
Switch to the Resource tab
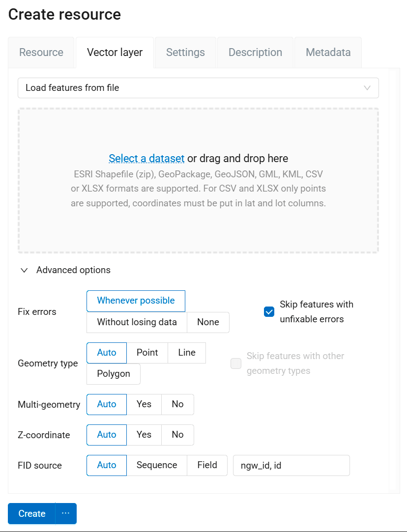(41, 53)
